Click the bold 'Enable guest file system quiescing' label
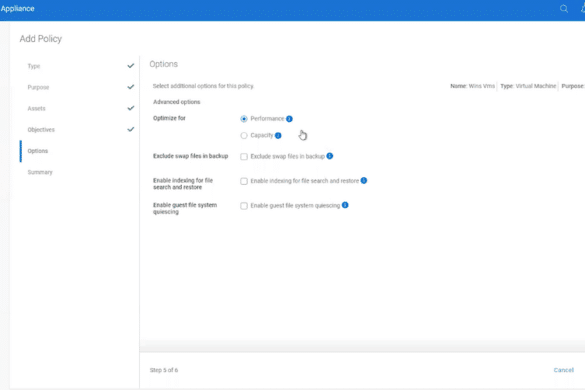Image resolution: width=585 pixels, height=390 pixels. pos(185,208)
